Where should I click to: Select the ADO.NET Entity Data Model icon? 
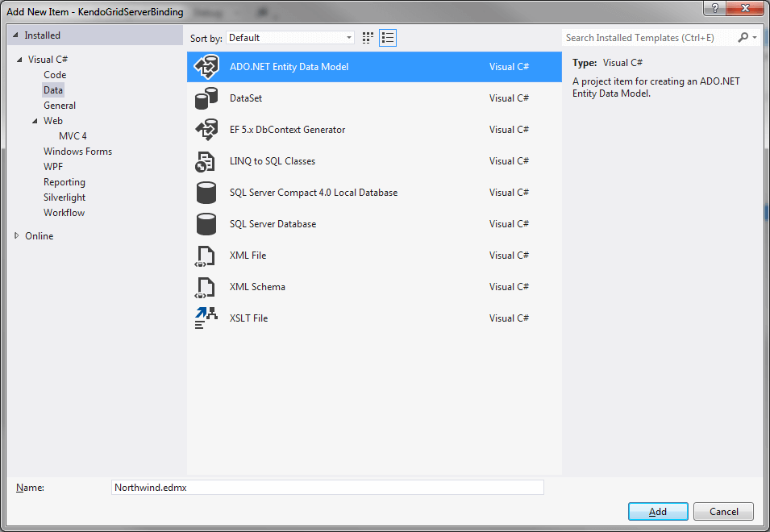pyautogui.click(x=206, y=68)
